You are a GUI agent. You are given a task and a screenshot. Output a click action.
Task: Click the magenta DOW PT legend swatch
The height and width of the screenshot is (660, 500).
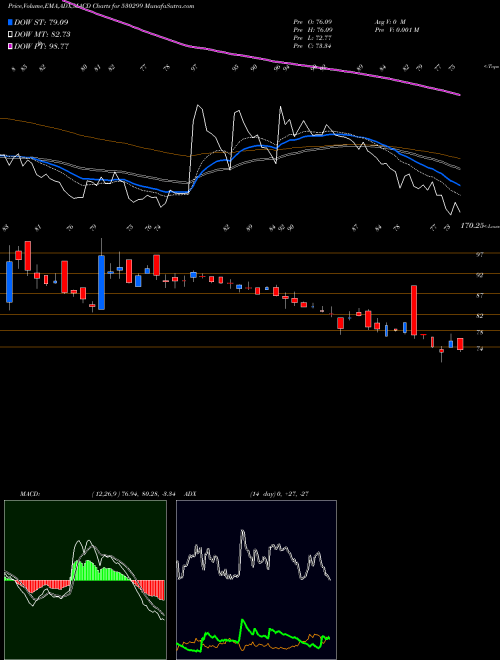11,47
